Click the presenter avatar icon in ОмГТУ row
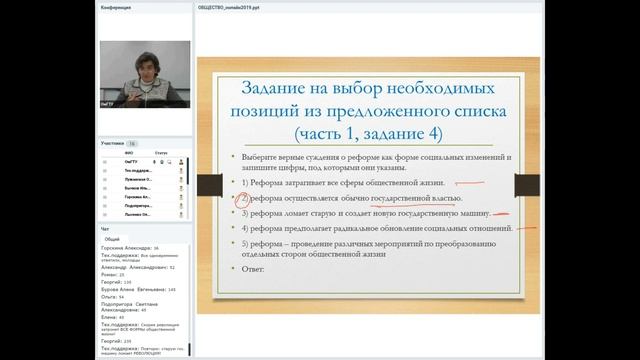640x360 pixels. coord(181,162)
